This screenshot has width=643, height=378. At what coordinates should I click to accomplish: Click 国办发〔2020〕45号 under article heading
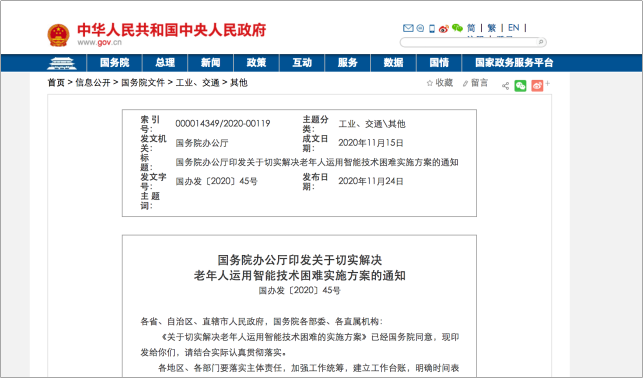coord(299,291)
